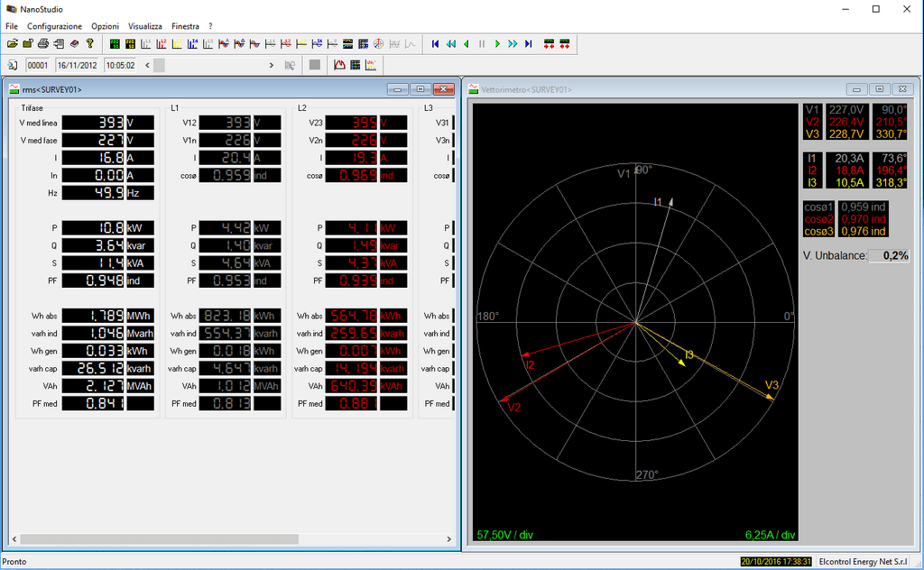Open the Configurazione menu
The width and height of the screenshot is (924, 570).
tap(54, 26)
